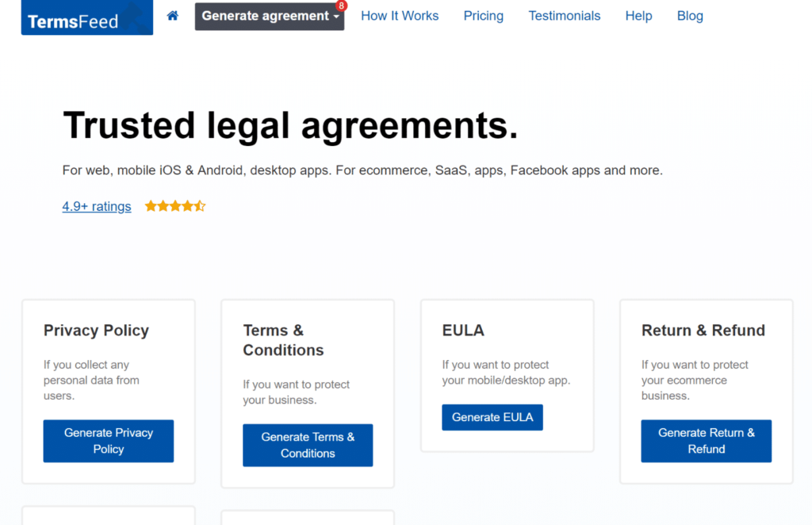This screenshot has width=812, height=525.
Task: Click the Generate EULA button
Action: 492,417
